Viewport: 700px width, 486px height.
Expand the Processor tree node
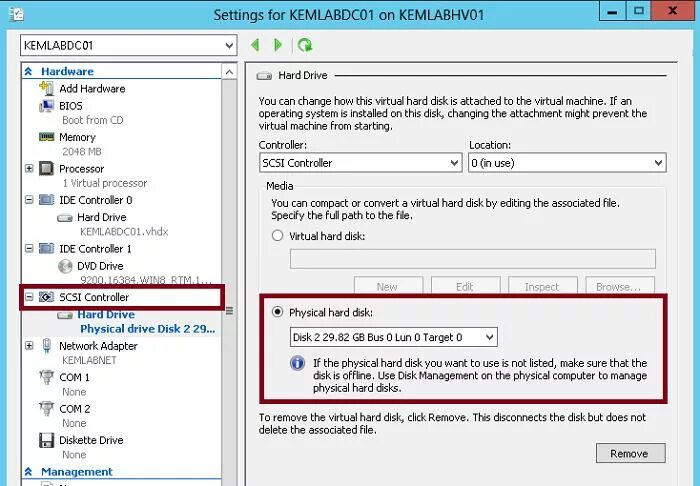click(x=29, y=169)
